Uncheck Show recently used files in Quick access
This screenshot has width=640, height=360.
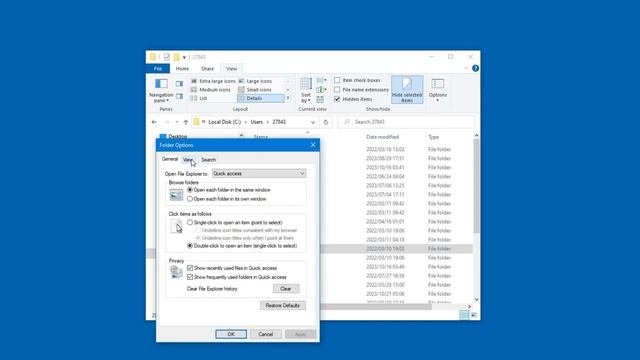190,268
